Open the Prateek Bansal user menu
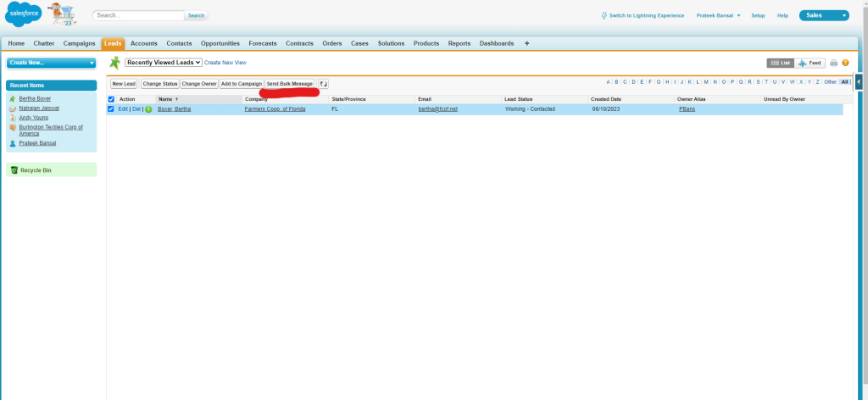Viewport: 868px width, 400px height. (x=718, y=15)
